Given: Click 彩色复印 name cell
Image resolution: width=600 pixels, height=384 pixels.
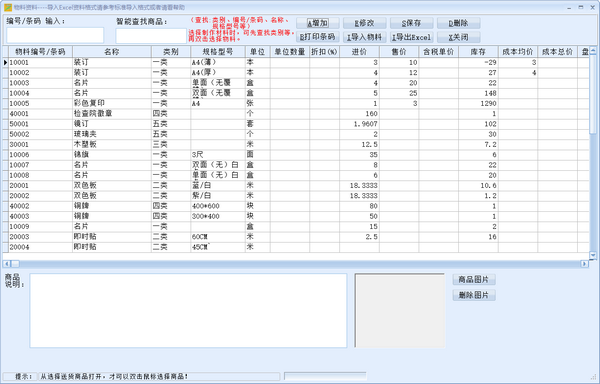Looking at the screenshot, I should click(112, 103).
